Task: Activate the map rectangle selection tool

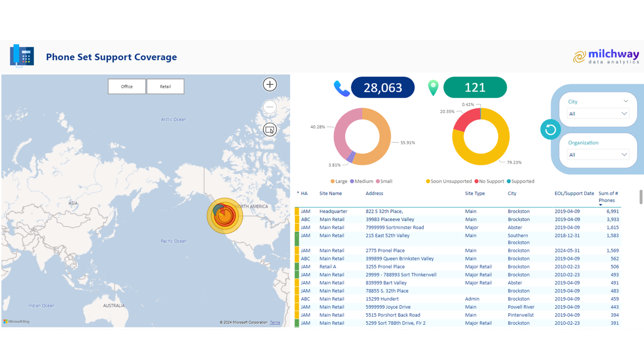Action: coord(270,129)
